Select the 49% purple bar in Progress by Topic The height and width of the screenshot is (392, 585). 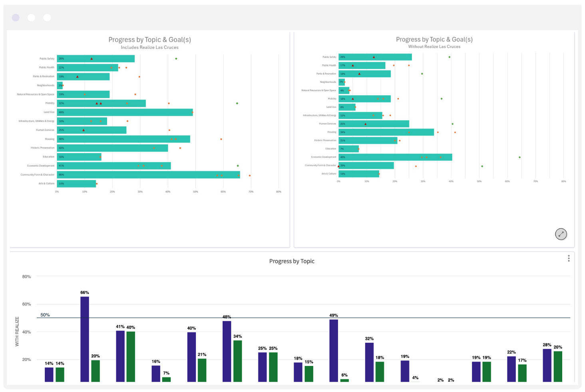[334, 351]
